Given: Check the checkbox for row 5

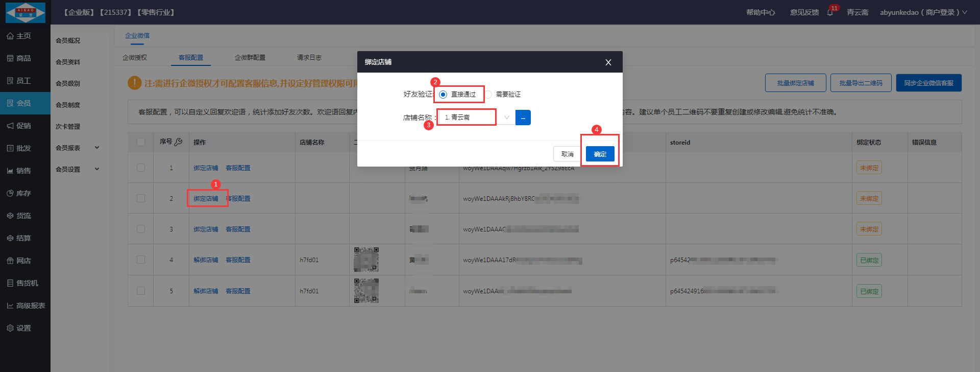Looking at the screenshot, I should click(x=141, y=291).
